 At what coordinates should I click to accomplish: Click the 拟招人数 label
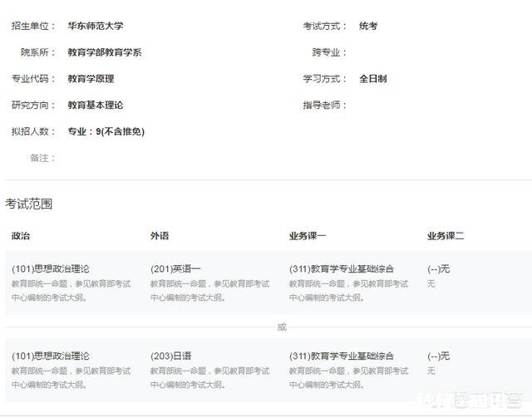[x=33, y=131]
